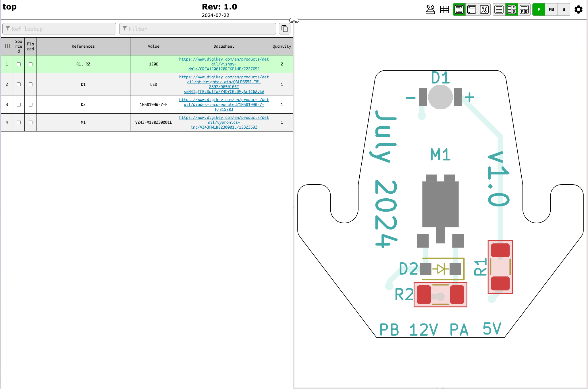Click the M1 motor footprint on board
The width and height of the screenshot is (588, 389).
[440, 211]
